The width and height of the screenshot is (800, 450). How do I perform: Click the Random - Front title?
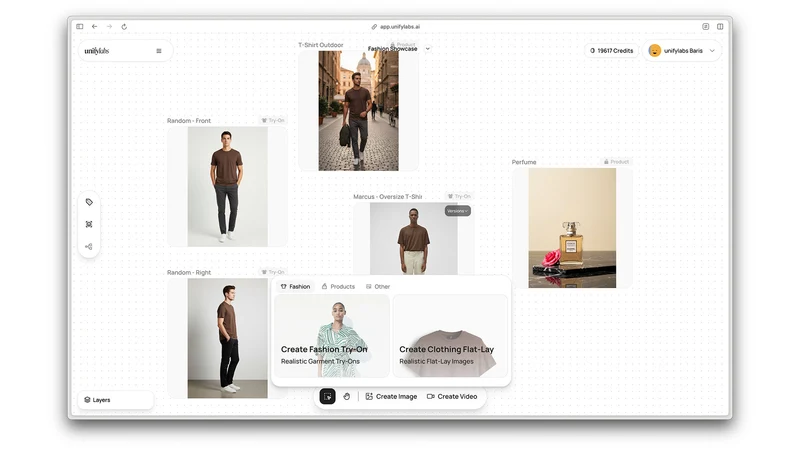(x=189, y=121)
